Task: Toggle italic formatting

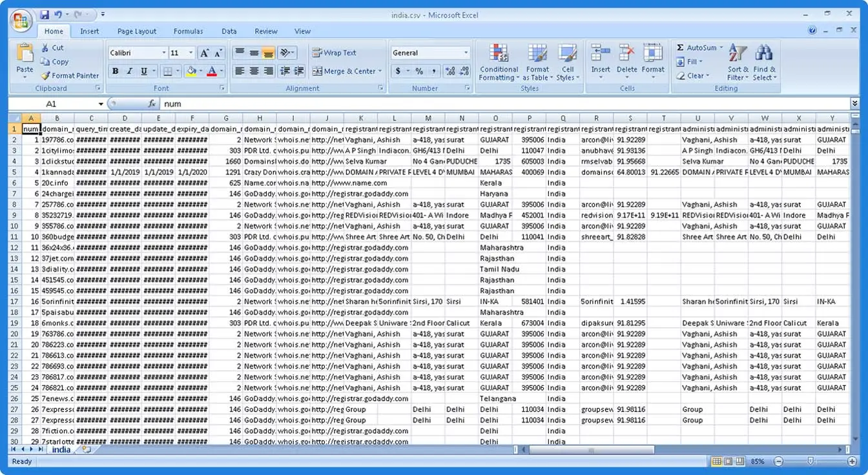Action: click(x=129, y=71)
